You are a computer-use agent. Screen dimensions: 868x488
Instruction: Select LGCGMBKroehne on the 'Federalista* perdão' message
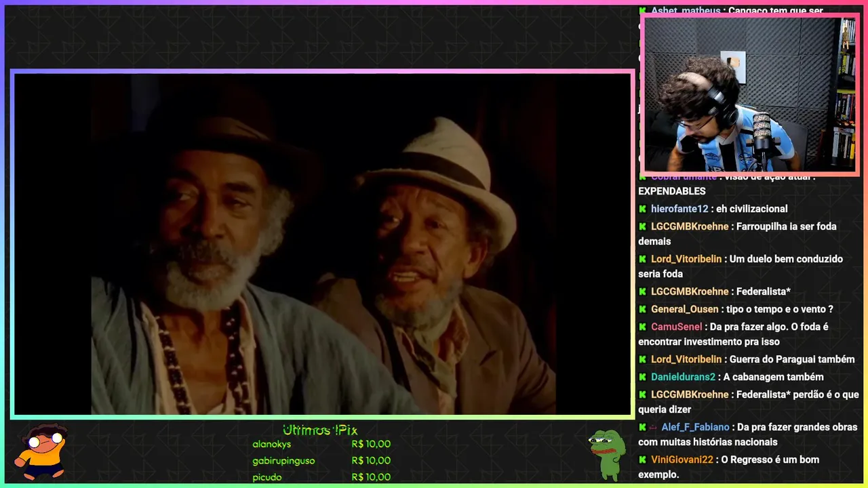click(x=690, y=394)
